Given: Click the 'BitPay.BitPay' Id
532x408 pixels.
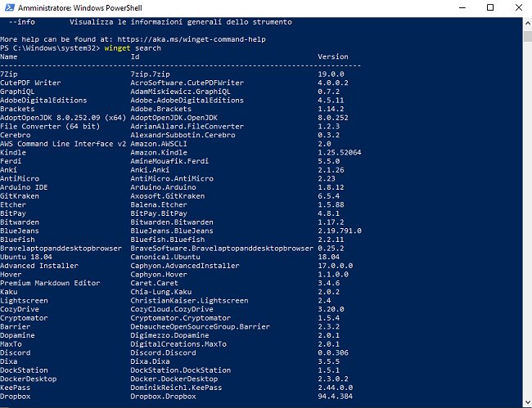Looking at the screenshot, I should [159, 213].
